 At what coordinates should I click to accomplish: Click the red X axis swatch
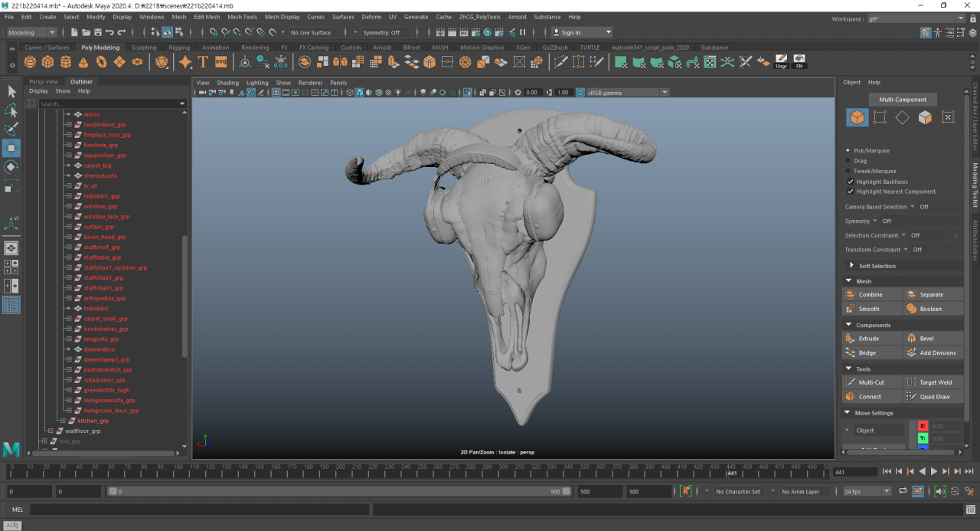pyautogui.click(x=923, y=426)
